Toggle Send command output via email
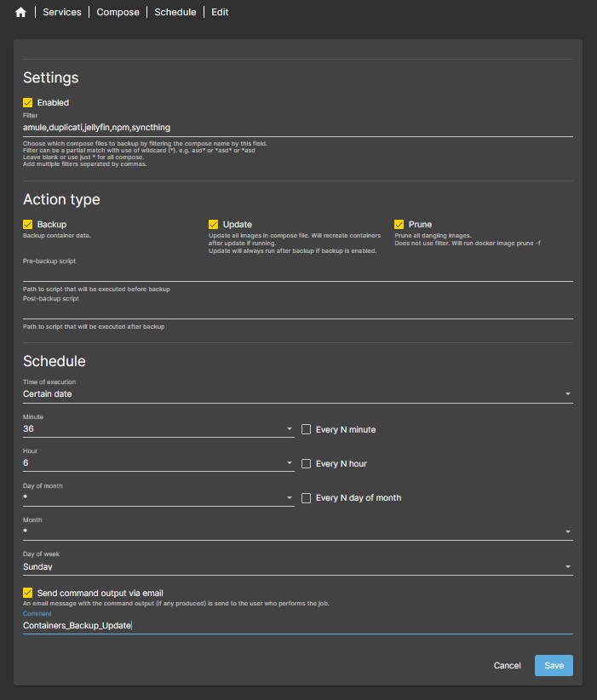The height and width of the screenshot is (700, 597). tap(28, 593)
